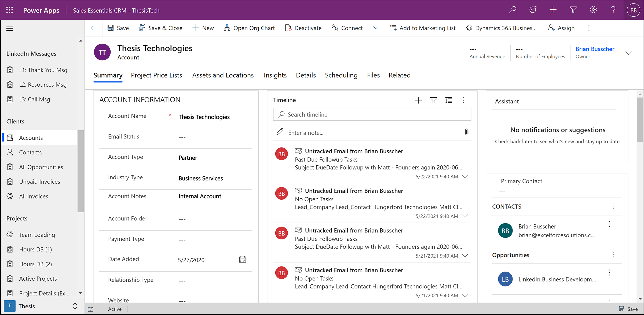Click the Save & Close button
The width and height of the screenshot is (644, 315).
click(x=161, y=28)
